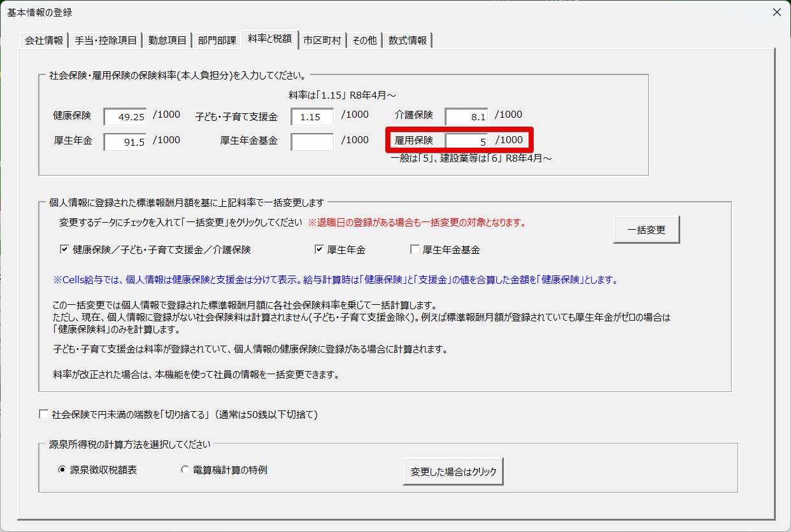Viewport: 791px width, 532px height.
Task: Open the 数式情報 tab
Action: (x=408, y=40)
